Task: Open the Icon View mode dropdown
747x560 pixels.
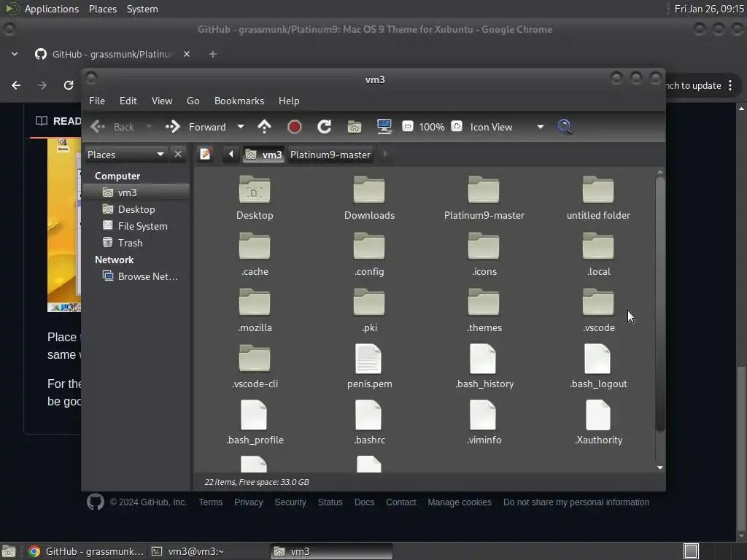Action: click(507, 127)
